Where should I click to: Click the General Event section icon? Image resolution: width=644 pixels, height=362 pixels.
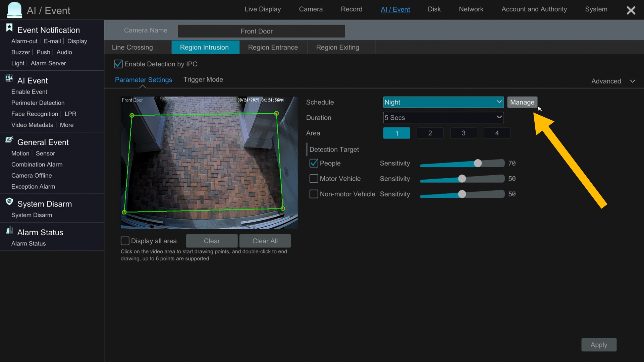pos(9,140)
